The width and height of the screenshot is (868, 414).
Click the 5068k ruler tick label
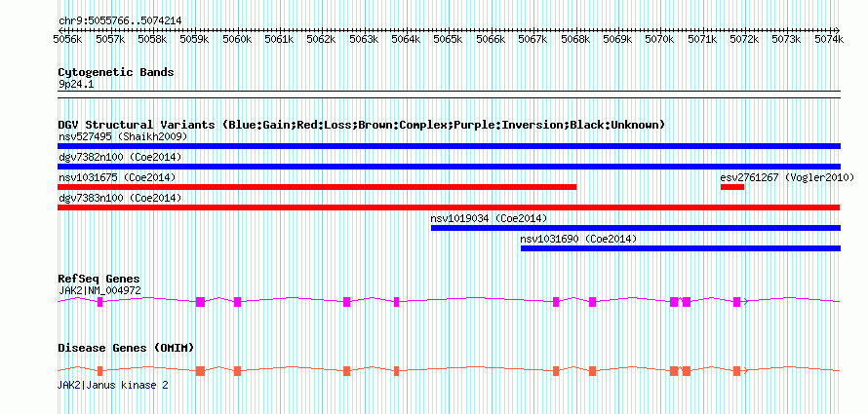[x=575, y=39]
